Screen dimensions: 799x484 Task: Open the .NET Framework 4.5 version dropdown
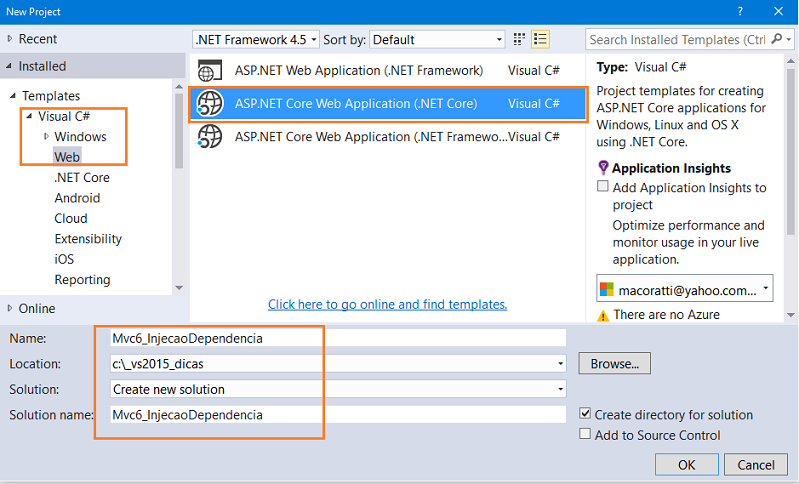(x=256, y=39)
